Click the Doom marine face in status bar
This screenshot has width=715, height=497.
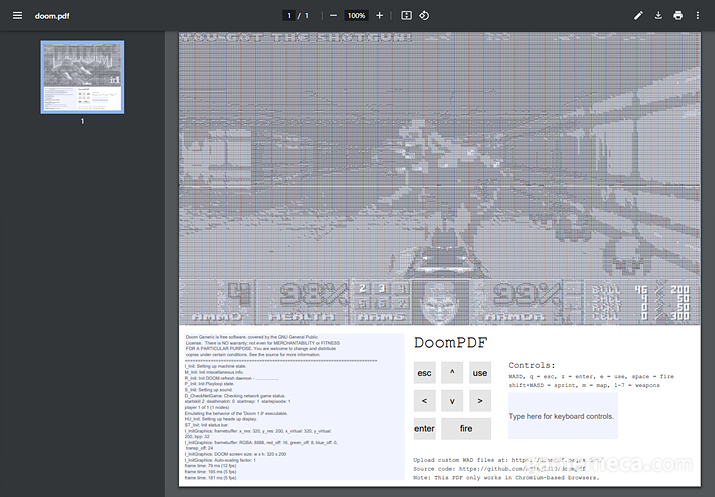[441, 302]
